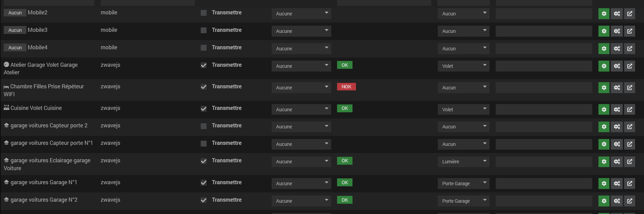Open the Aucune dropdown in Mobile3 row
Screen dimensions: 644x214
pyautogui.click(x=301, y=31)
